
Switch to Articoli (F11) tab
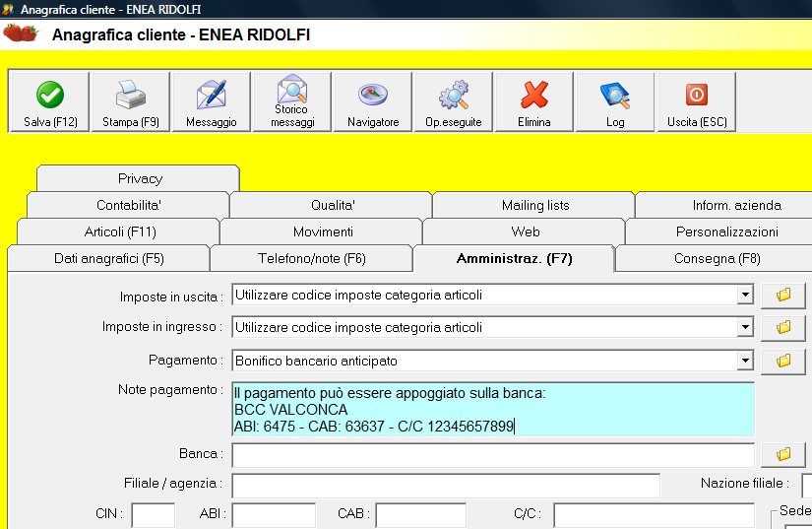click(x=119, y=231)
